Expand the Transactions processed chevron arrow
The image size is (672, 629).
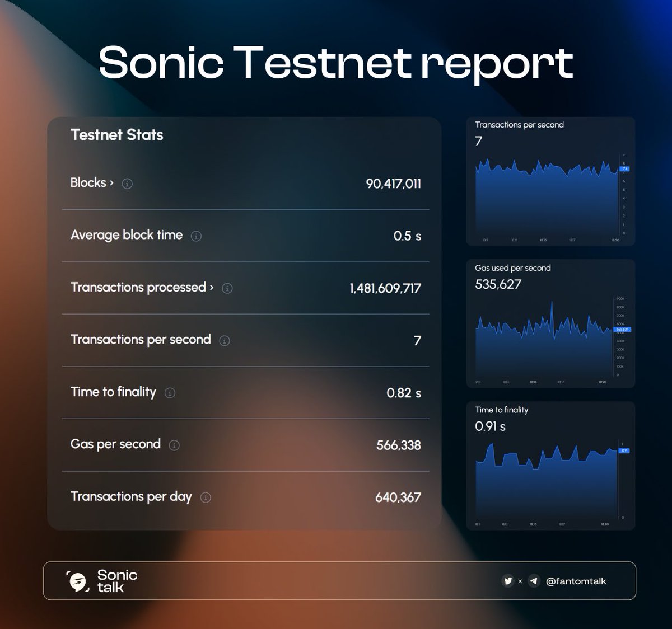[x=211, y=288]
